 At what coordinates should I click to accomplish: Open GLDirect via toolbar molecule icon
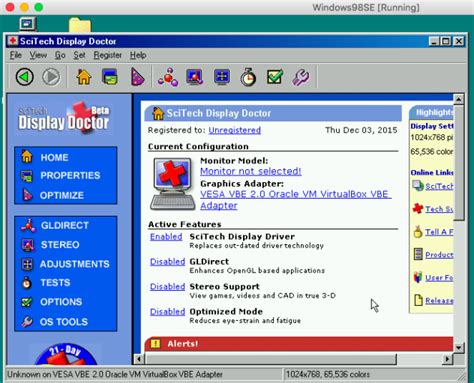[168, 77]
